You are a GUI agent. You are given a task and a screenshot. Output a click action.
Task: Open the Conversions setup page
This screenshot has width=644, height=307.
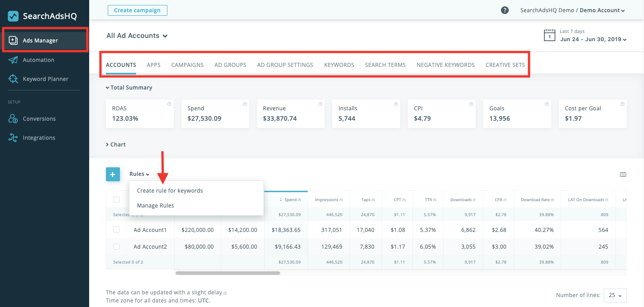[40, 118]
